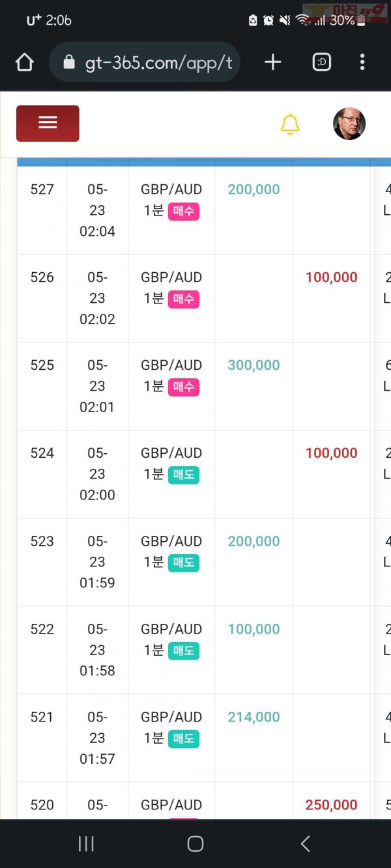Tap the yellow notification bell
Image resolution: width=391 pixels, height=868 pixels.
point(290,124)
